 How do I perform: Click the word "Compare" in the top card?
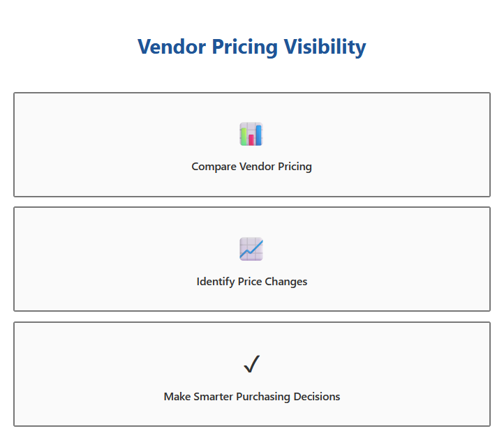214,167
